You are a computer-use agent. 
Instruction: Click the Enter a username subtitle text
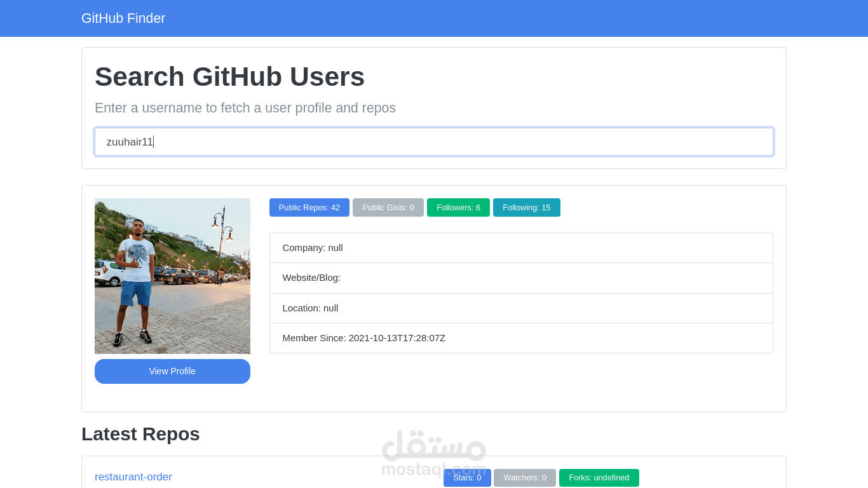coord(245,108)
